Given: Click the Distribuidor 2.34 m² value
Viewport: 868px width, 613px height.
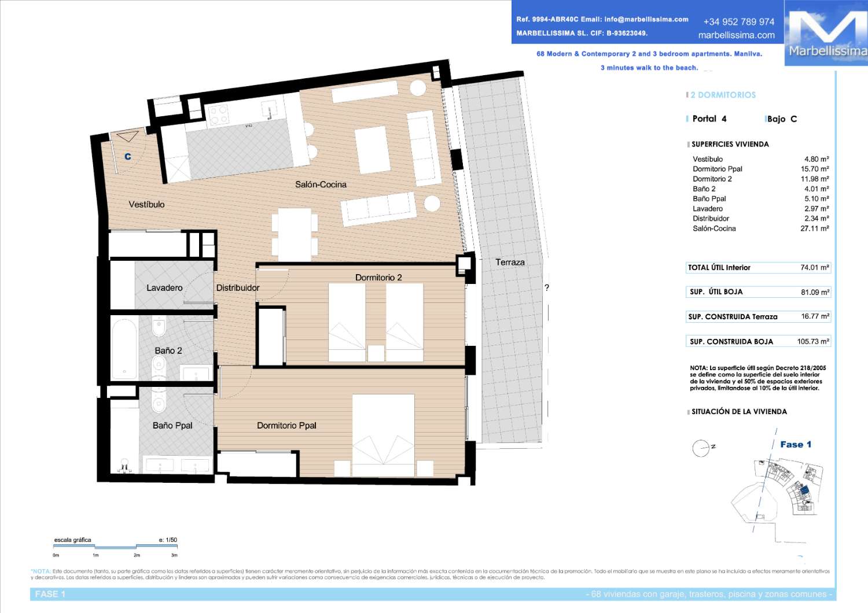Looking at the screenshot, I should coord(816,218).
